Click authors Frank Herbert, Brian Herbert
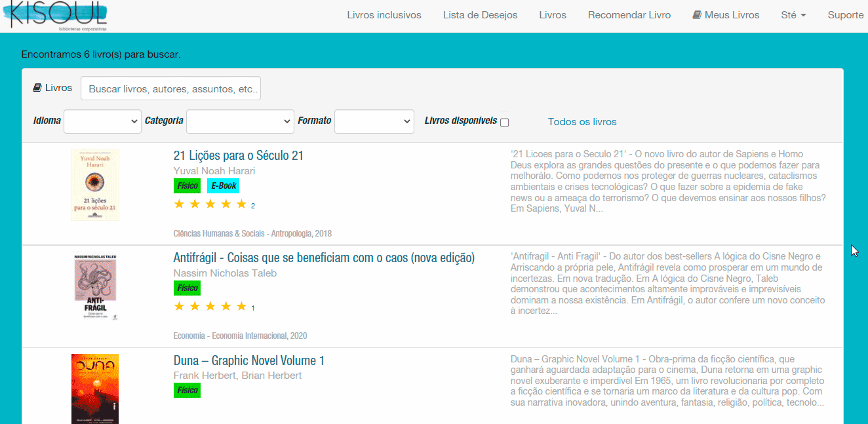Image resolution: width=868 pixels, height=424 pixels. [237, 376]
